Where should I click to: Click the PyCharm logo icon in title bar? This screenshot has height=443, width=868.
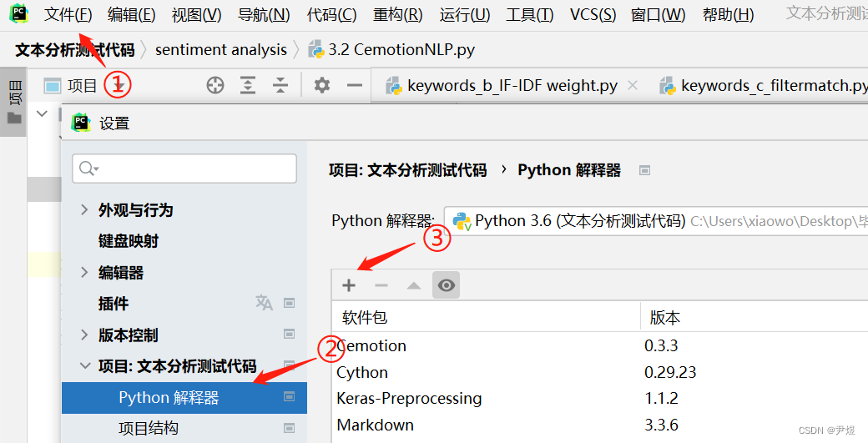click(19, 13)
